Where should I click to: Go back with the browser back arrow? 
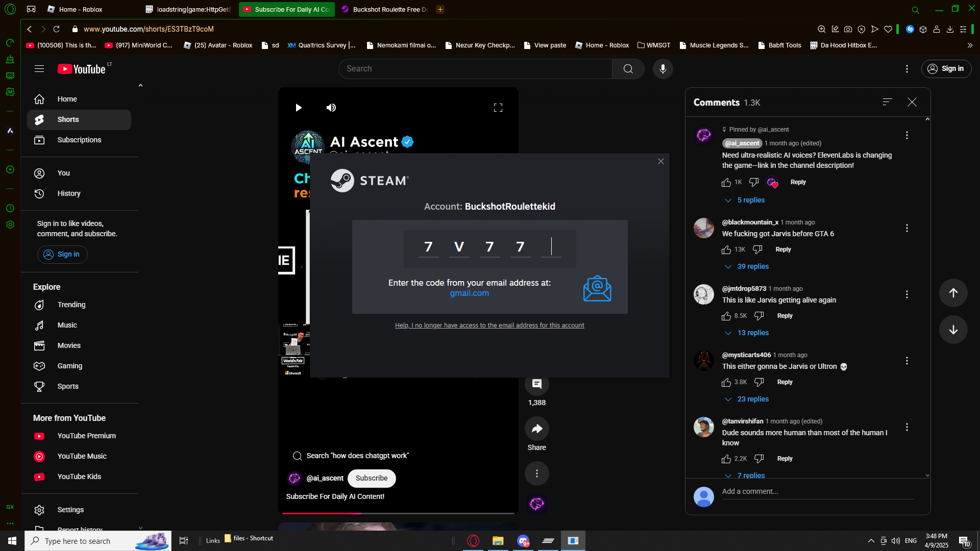pyautogui.click(x=30, y=29)
